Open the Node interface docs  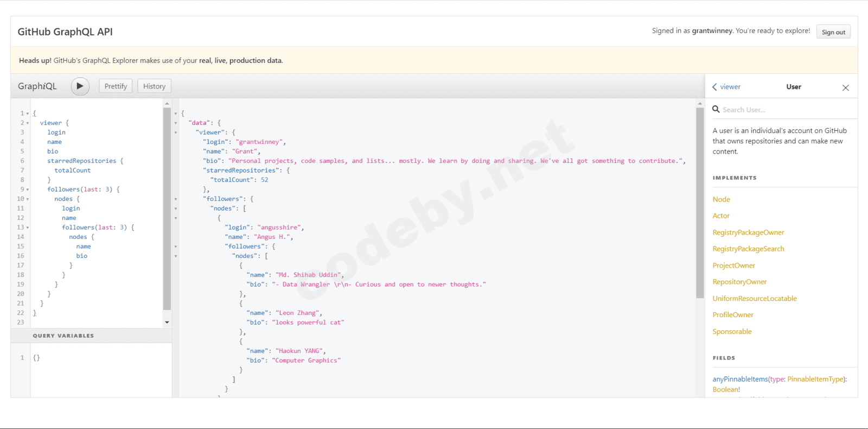pos(721,199)
